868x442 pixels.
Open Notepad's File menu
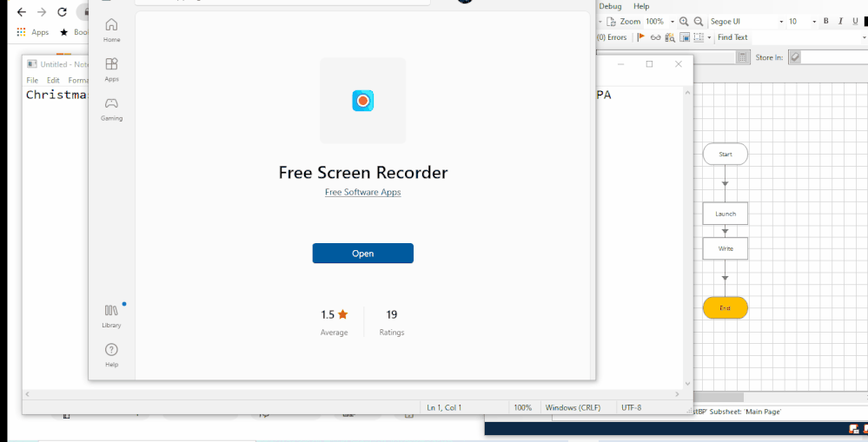tap(32, 80)
